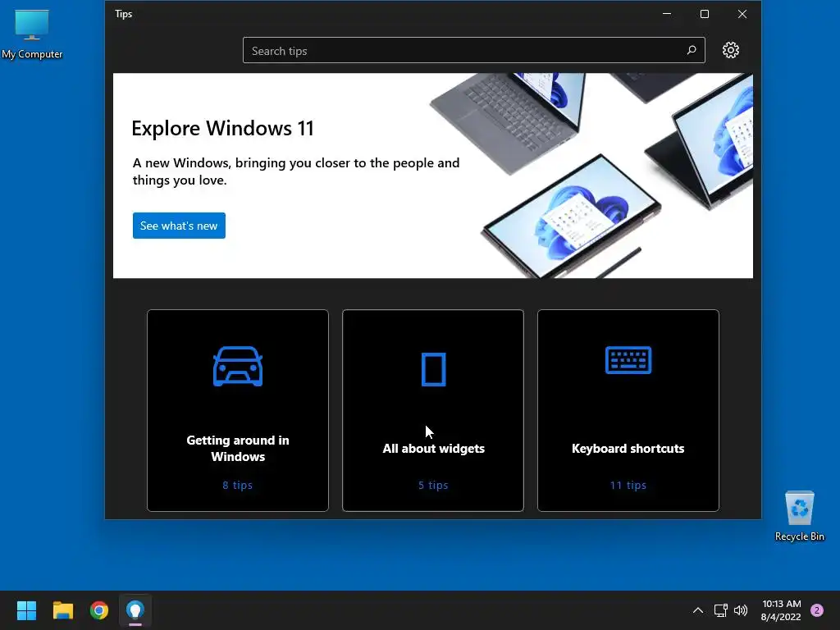Open the clock and date flyout

[x=781, y=610]
